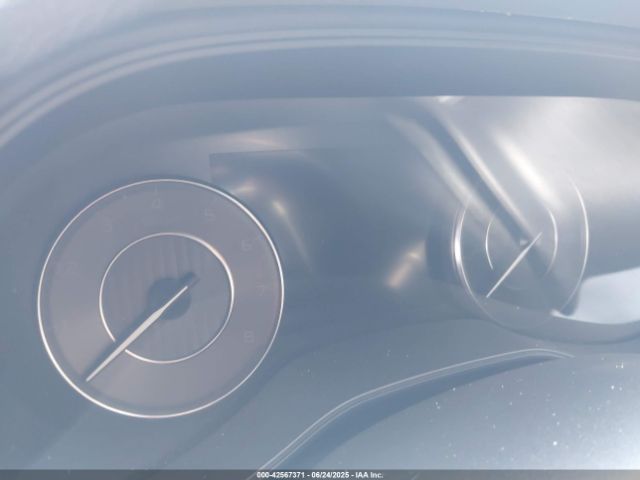Screen dimensions: 640x480
Task: Click the tip of the left gauge needle
Action: pyautogui.click(x=90, y=378)
